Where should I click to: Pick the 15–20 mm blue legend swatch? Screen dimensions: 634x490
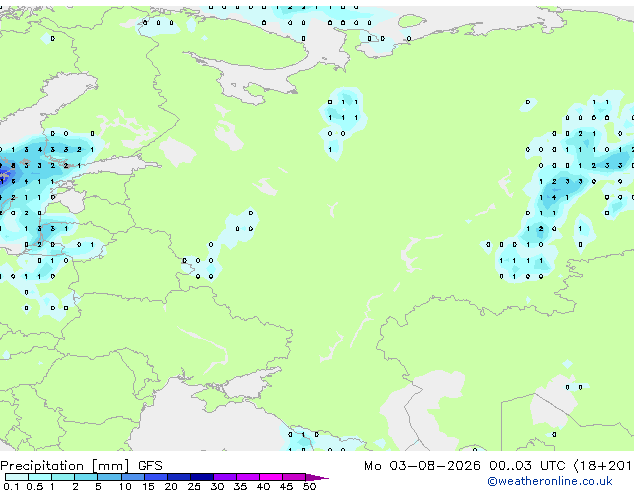point(155,477)
